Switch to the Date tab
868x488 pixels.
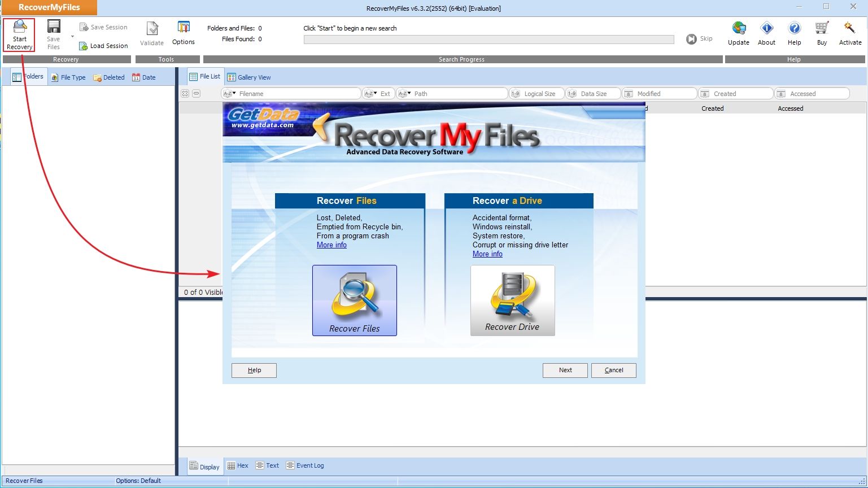(x=144, y=77)
